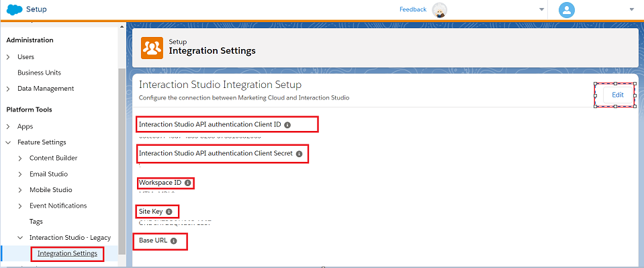Open the Einstein astro avatar icon

(x=439, y=10)
